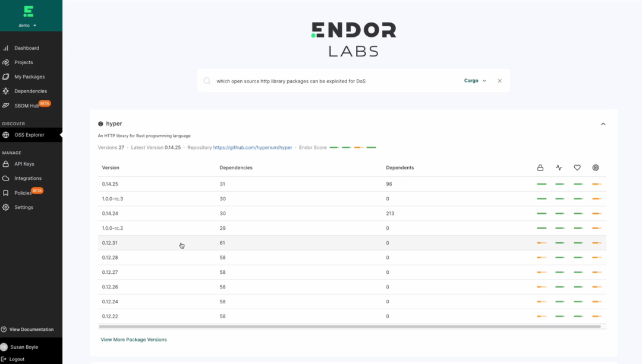Log out using the Logout button
This screenshot has width=642, height=364.
[17, 359]
